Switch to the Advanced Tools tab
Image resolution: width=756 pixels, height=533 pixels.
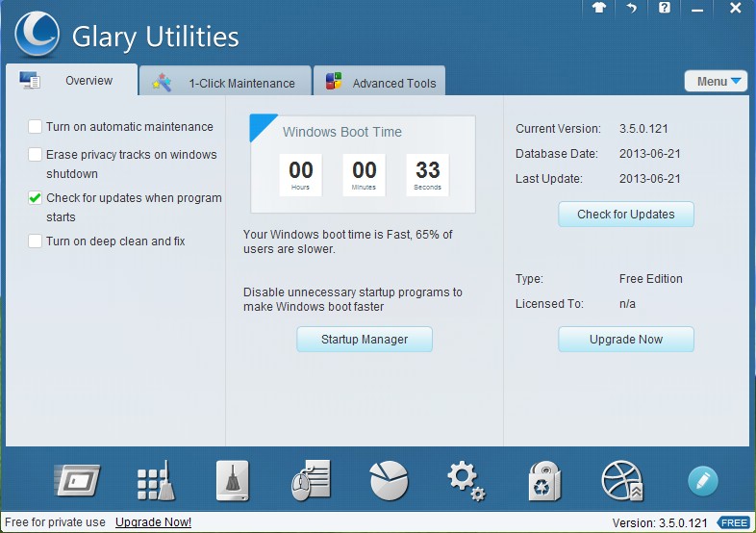click(x=384, y=83)
